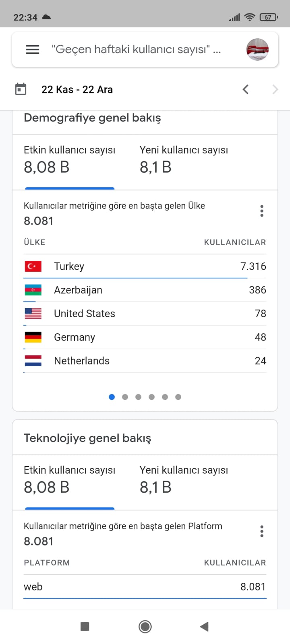Tap the Android back navigation triangle

[x=204, y=626]
